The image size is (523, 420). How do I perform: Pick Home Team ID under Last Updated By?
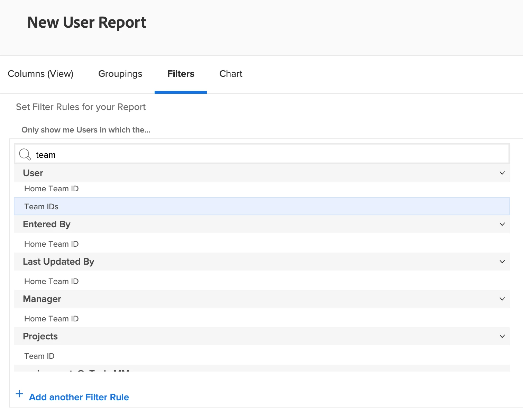click(x=262, y=281)
